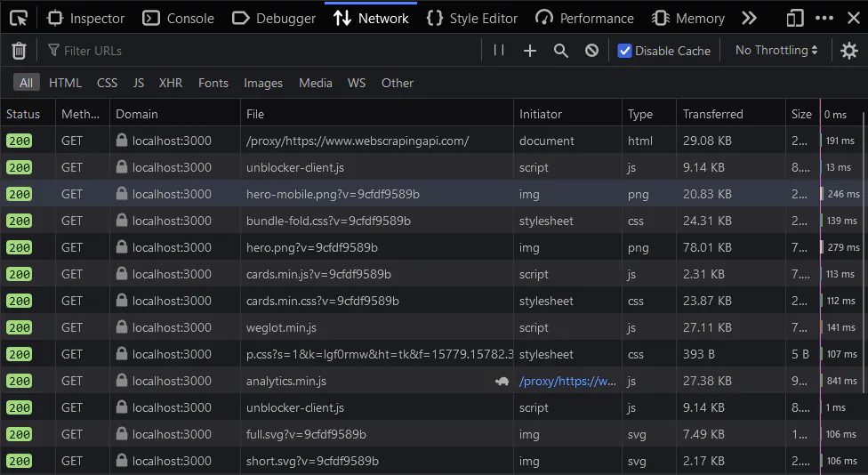Toggle Disable Cache checkbox

pyautogui.click(x=624, y=51)
